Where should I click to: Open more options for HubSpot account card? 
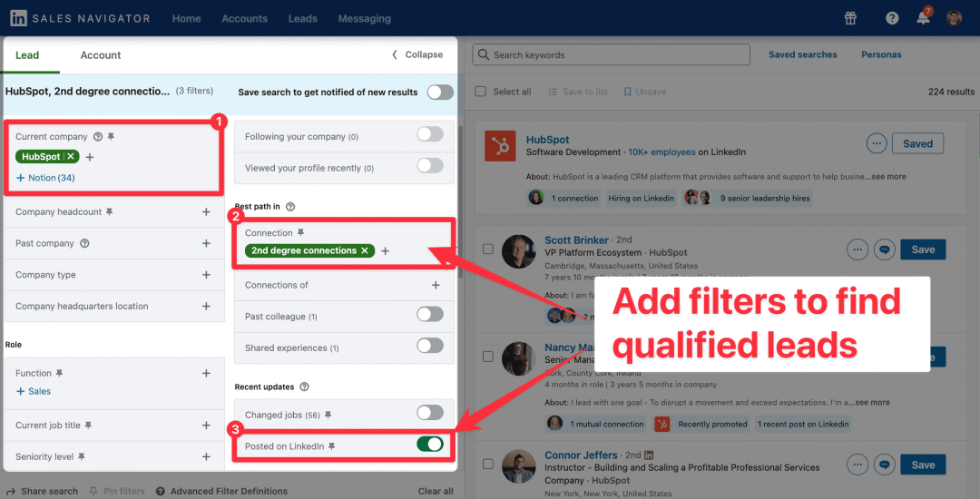(877, 143)
